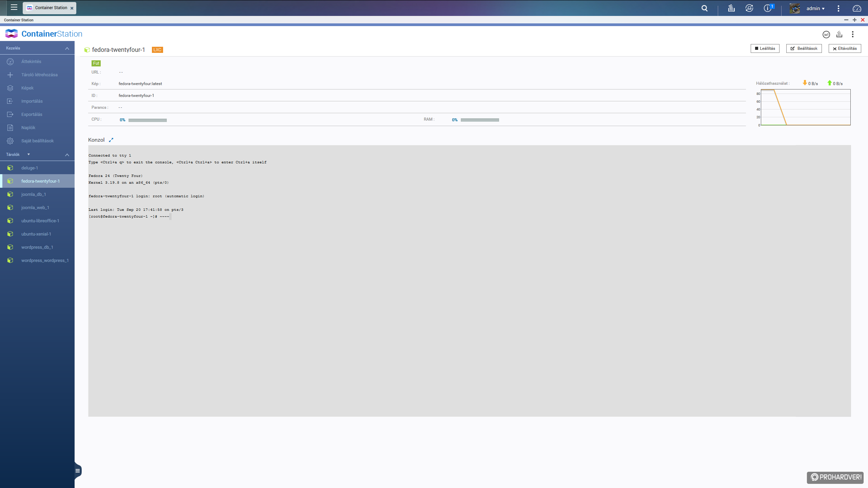The image size is (868, 488).
Task: Click the plus icon for Tároló létrehozása
Action: (x=10, y=75)
